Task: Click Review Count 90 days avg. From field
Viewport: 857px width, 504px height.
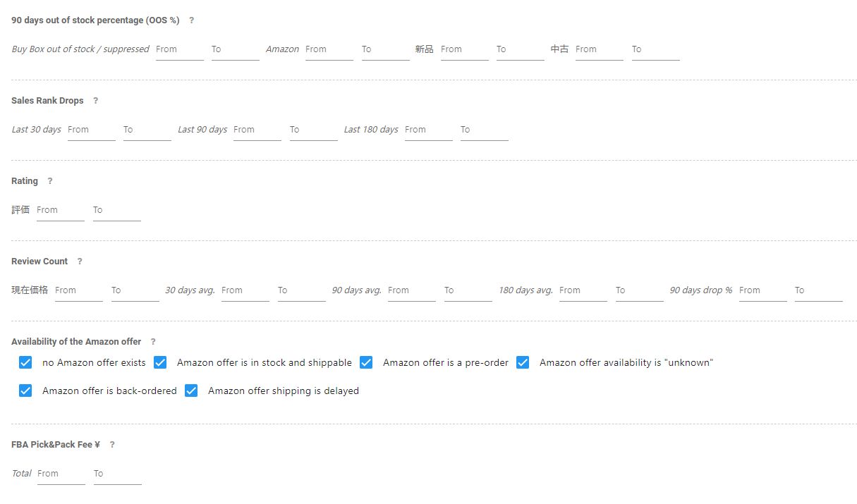Action: pyautogui.click(x=412, y=290)
